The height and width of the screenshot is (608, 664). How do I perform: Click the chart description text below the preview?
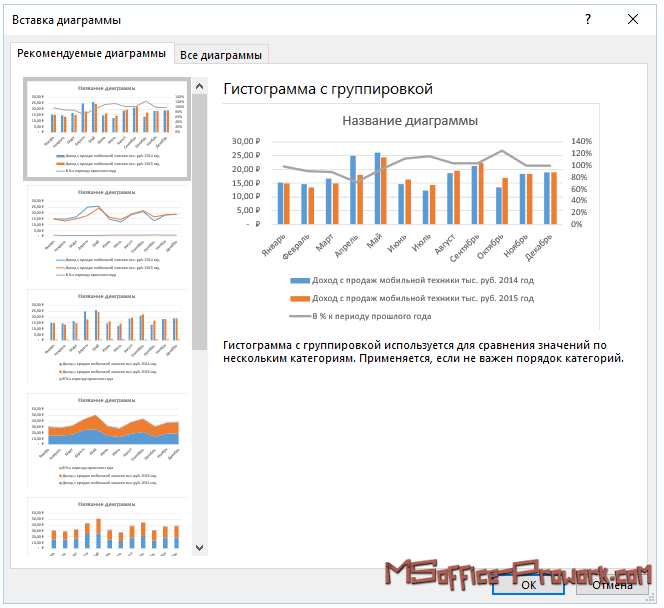[423, 352]
